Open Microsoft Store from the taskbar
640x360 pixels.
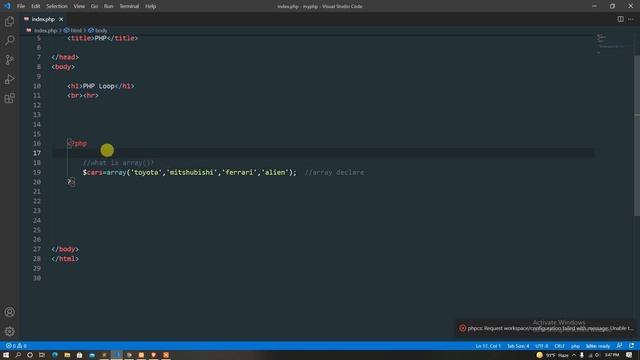point(80,355)
